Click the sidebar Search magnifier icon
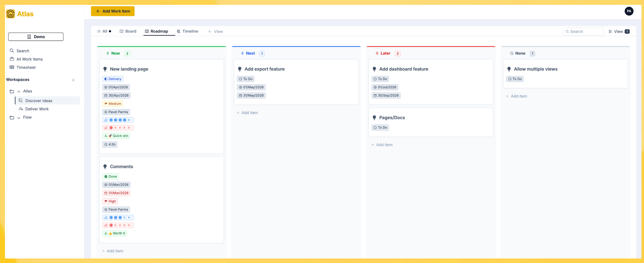644x263 pixels. (x=12, y=51)
